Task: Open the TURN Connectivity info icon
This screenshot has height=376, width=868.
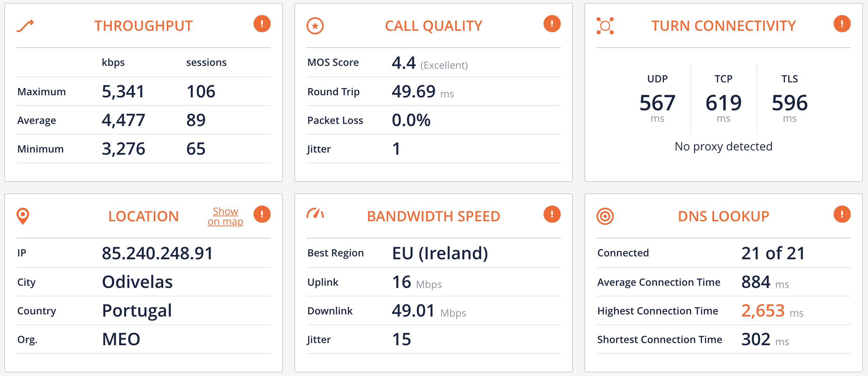Action: [841, 24]
